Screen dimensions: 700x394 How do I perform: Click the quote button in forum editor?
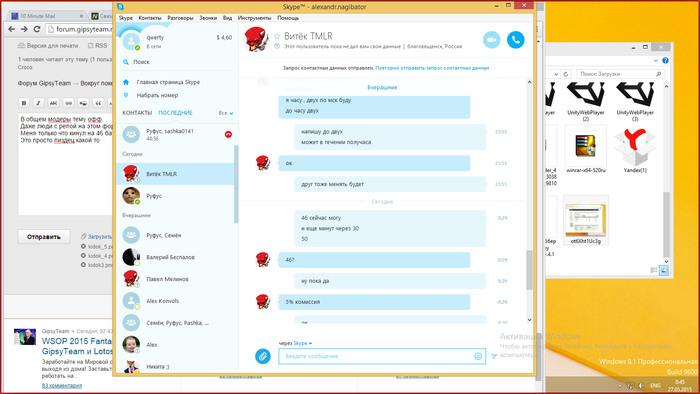(x=98, y=103)
